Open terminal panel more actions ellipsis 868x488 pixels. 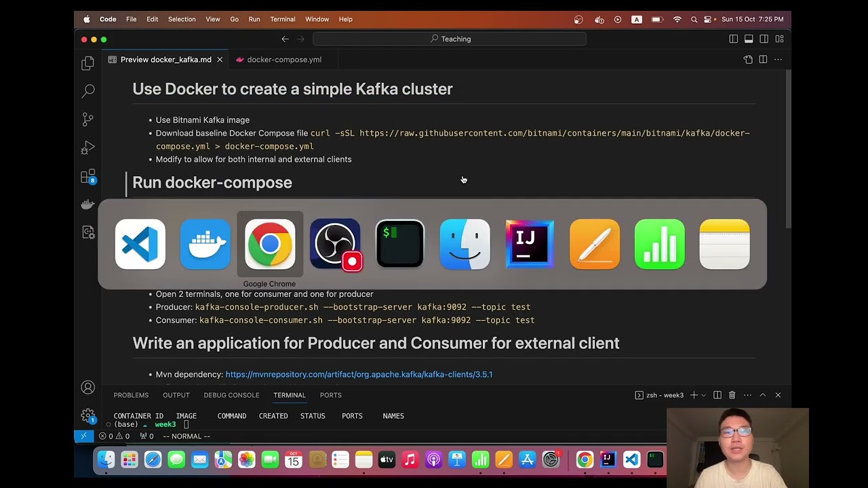(747, 395)
